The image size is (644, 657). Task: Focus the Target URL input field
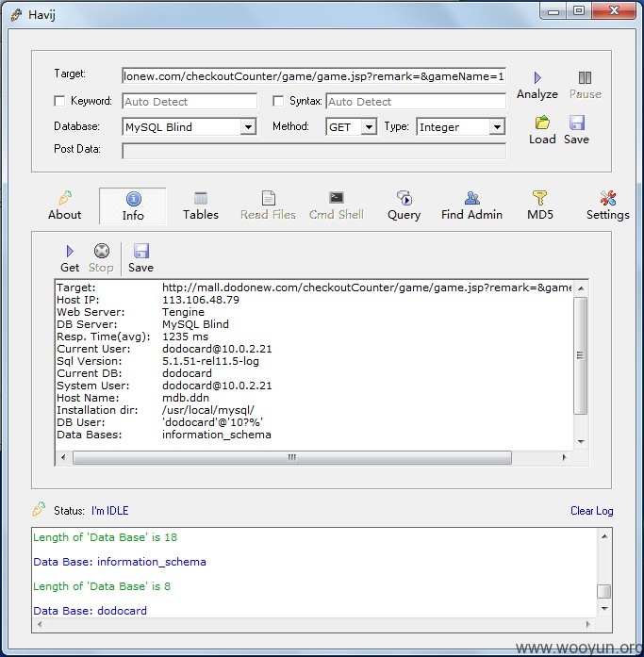314,76
